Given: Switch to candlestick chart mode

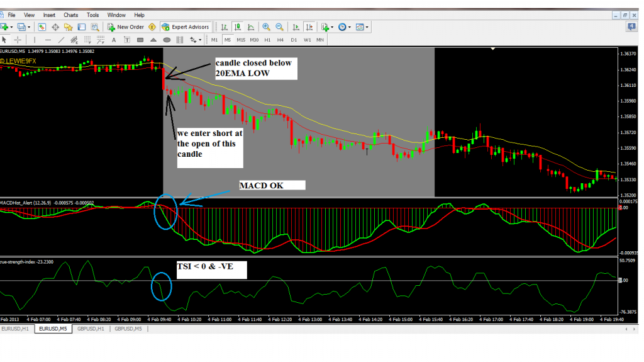Looking at the screenshot, I should click(237, 27).
